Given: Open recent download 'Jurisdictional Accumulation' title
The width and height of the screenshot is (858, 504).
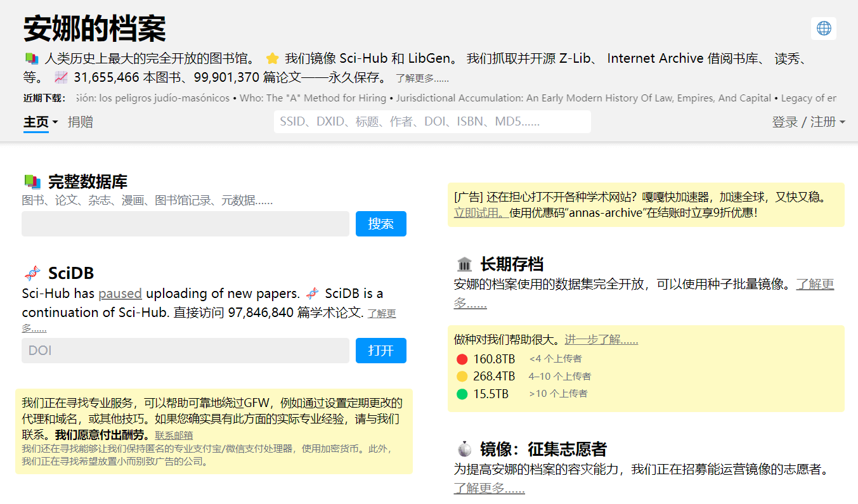Looking at the screenshot, I should coord(582,98).
